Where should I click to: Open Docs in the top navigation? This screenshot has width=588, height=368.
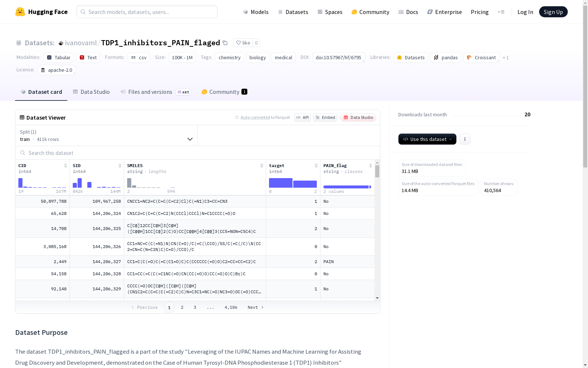pos(408,12)
